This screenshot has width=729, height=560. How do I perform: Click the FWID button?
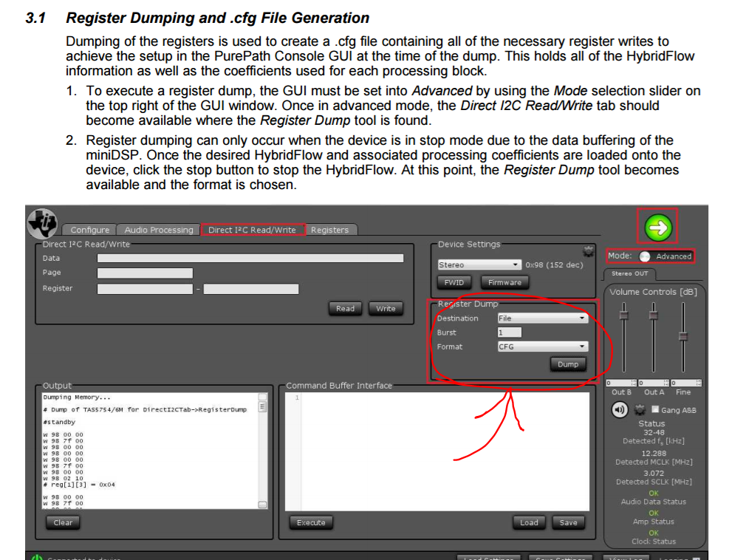454,282
